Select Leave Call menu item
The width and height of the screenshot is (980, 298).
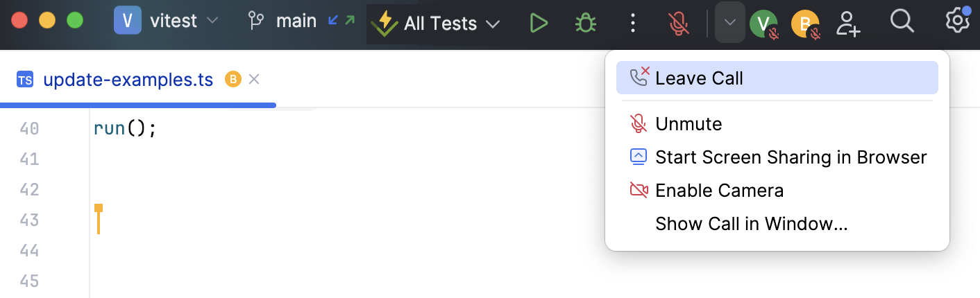(699, 78)
